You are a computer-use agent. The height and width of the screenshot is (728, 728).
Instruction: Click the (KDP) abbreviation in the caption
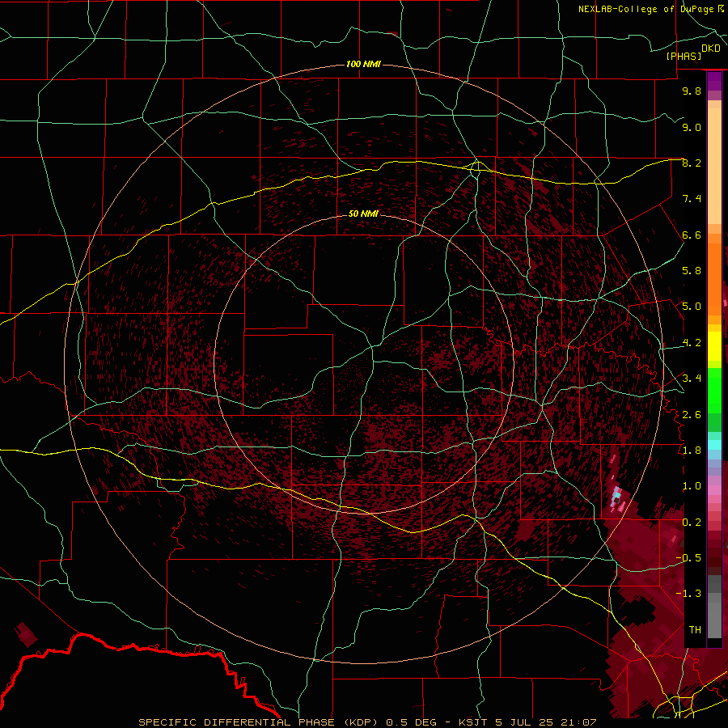(x=362, y=722)
